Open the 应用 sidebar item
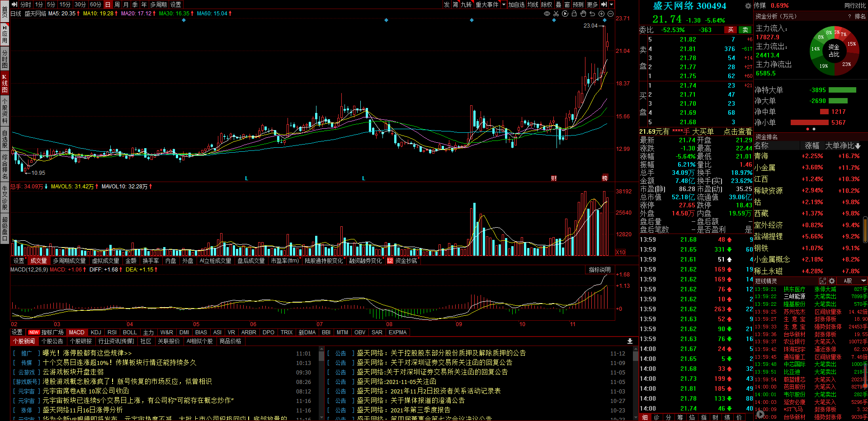 pos(5,34)
